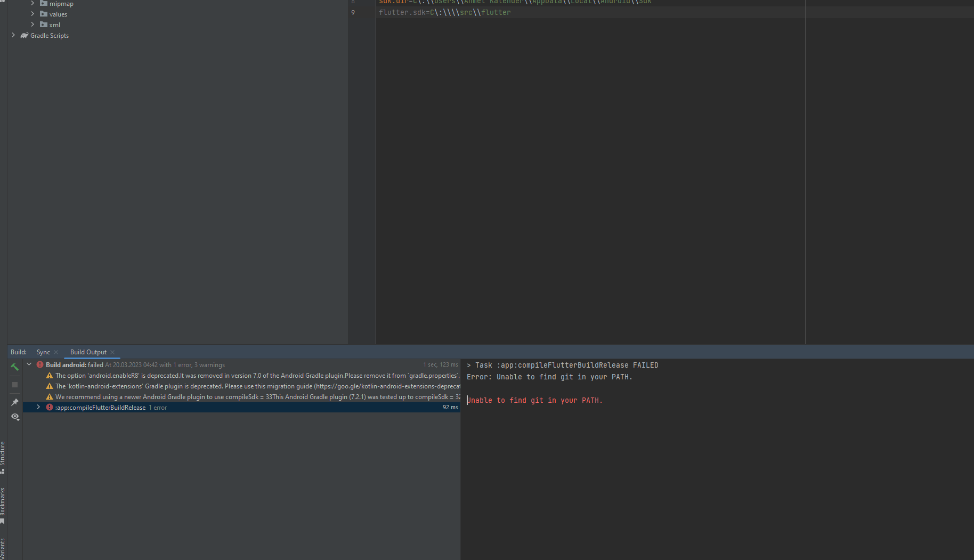Select the 'kotlin-android-extensions' deprecated warning row
The image size is (974, 560).
(242, 386)
